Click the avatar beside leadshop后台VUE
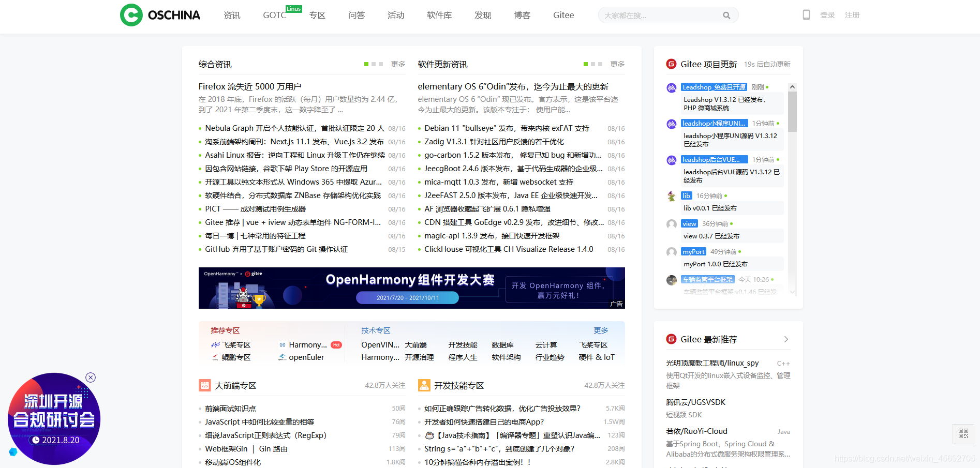Viewport: 980px width, 468px height. [x=672, y=160]
